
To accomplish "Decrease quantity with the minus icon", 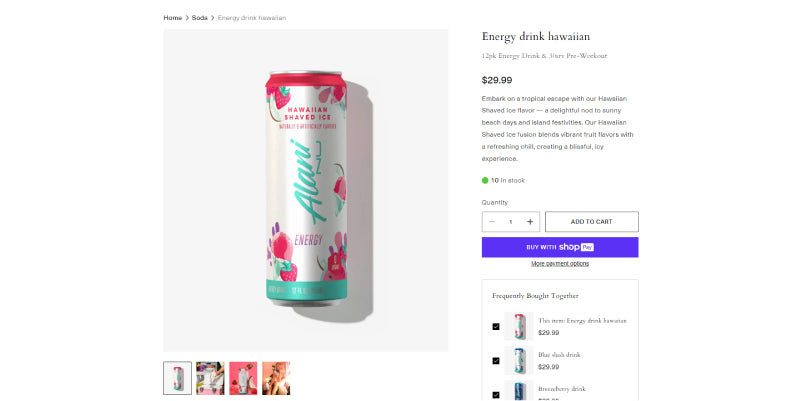I will click(492, 222).
